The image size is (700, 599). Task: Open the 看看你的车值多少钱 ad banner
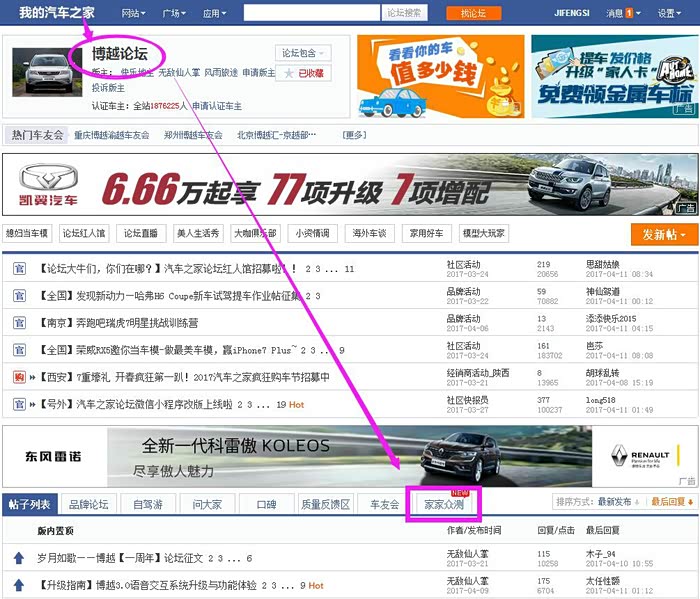pos(441,77)
